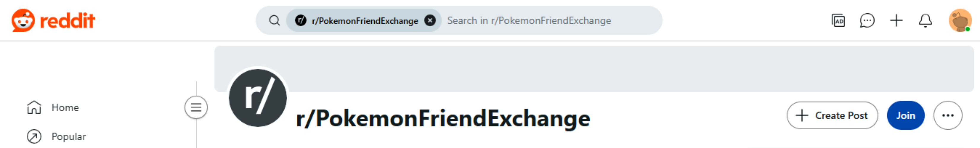Screen dimensions: 980x148
Task: Click the reddit wordmark text
Action: click(x=67, y=20)
